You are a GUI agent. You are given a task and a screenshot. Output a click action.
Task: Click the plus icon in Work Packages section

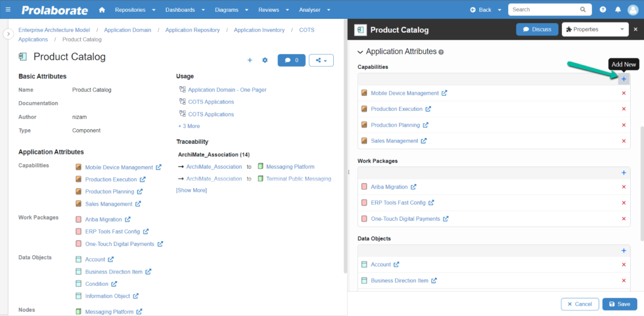click(624, 173)
